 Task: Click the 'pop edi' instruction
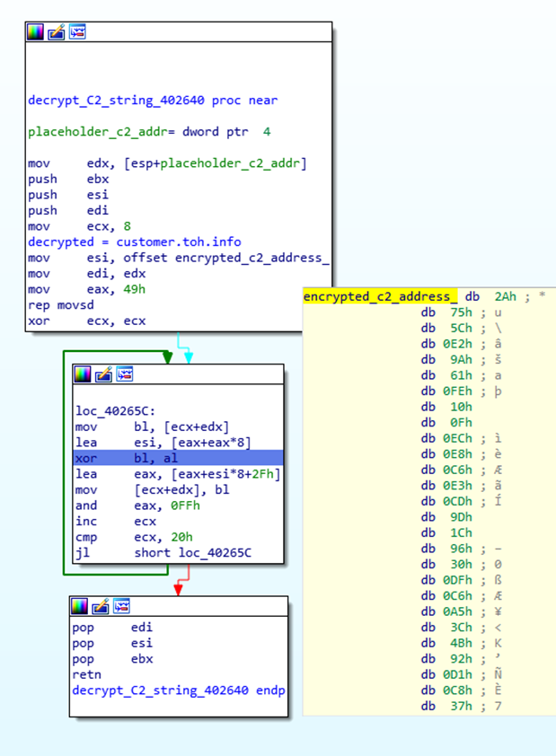(112, 628)
